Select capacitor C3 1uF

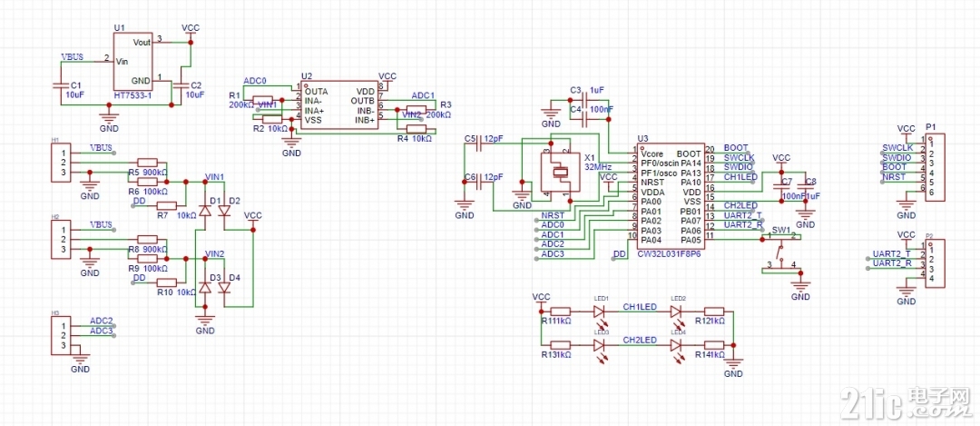click(585, 100)
